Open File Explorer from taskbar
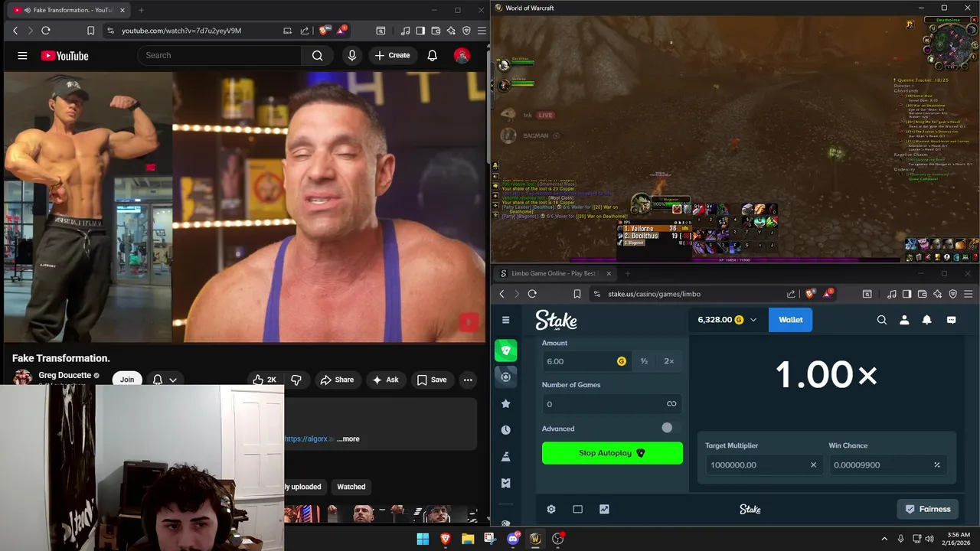980x551 pixels. click(468, 539)
